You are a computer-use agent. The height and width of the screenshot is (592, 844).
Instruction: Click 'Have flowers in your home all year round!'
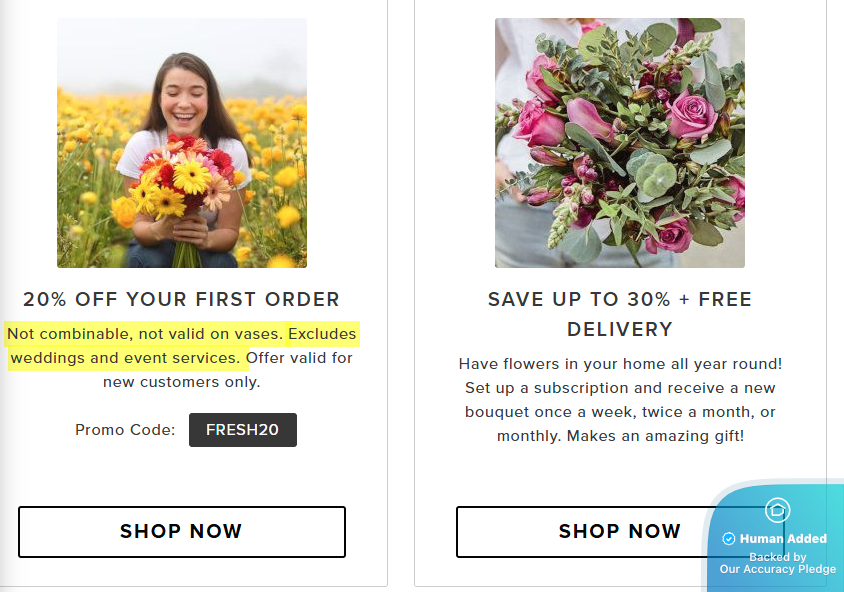tap(619, 363)
